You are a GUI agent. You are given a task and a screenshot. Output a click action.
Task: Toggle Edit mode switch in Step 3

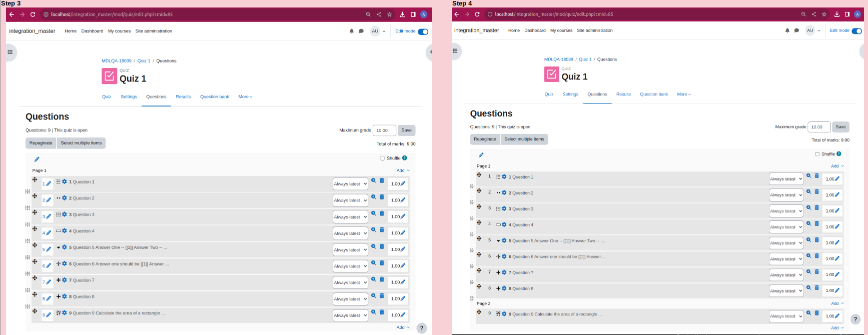[x=423, y=31]
